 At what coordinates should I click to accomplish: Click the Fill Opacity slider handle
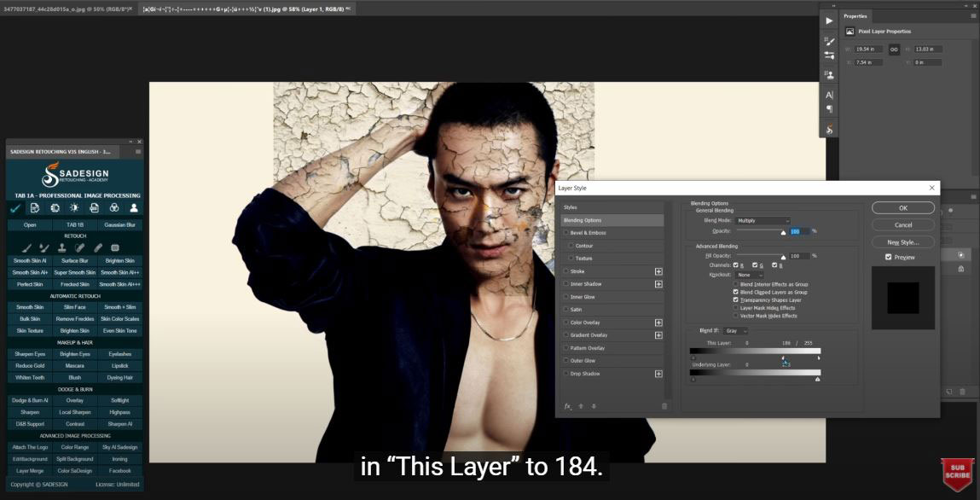click(x=783, y=257)
